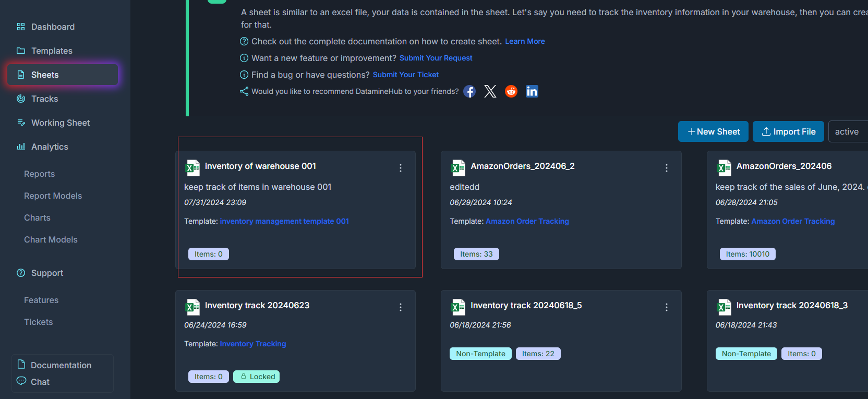
Task: Click Excel icon of AmazonOrders_202406 sheet
Action: coord(724,168)
